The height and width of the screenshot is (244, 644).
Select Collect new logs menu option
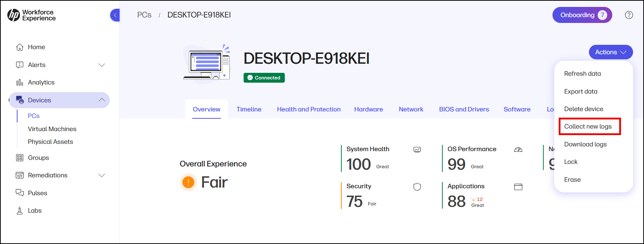point(588,126)
